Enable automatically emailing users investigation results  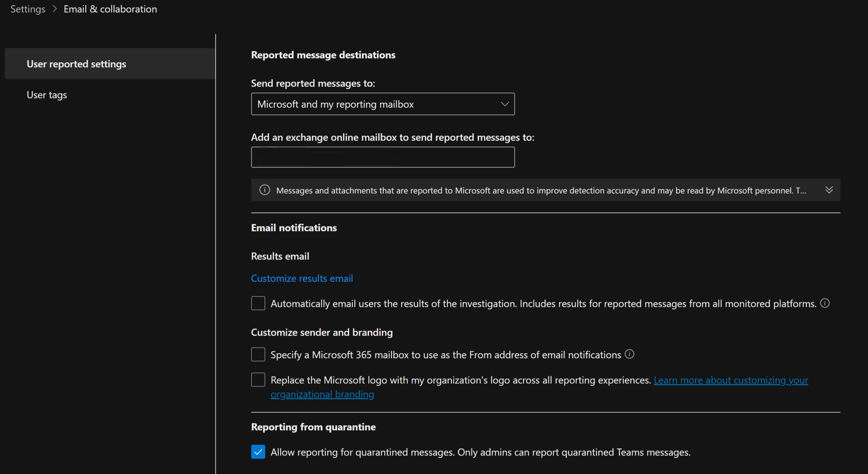(258, 303)
